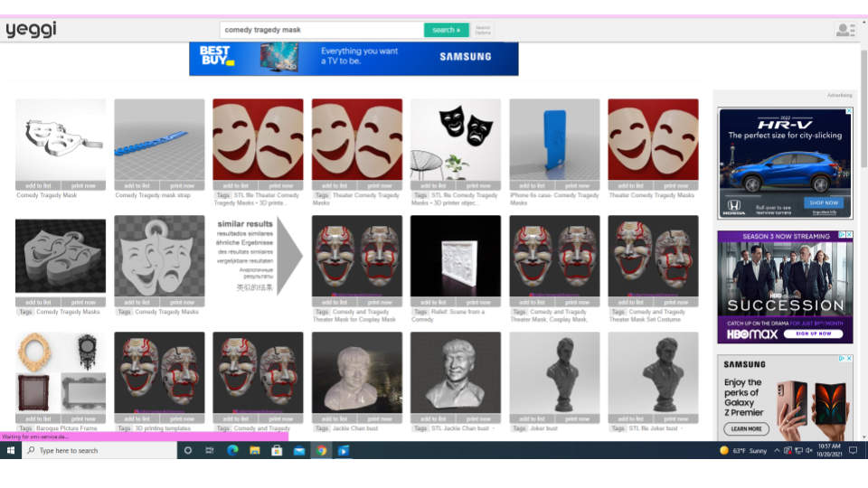The image size is (868, 488).
Task: Open Jackie Chan bust link
Action: 354,428
